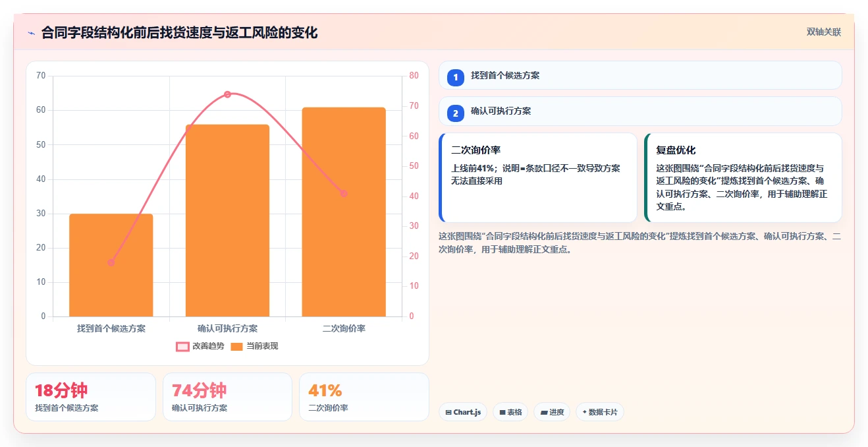Viewport: 868px width, 447px height.
Task: Click the orange bar for 二次询价率
Action: point(344,212)
